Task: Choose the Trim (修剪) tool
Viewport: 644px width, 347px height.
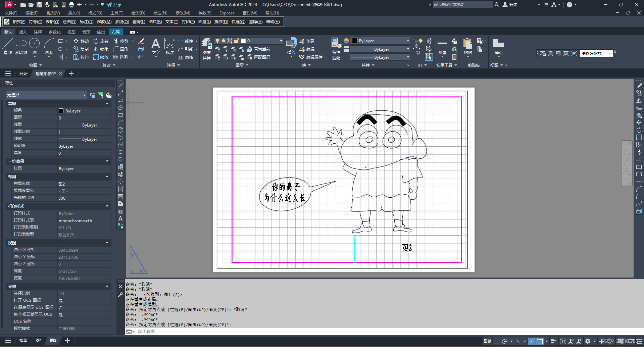Action: coord(121,41)
